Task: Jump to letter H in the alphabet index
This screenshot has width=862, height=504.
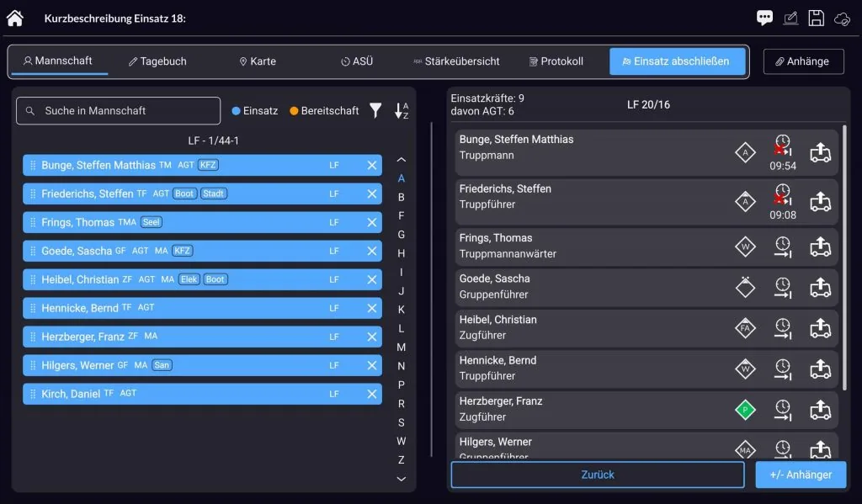Action: pos(402,253)
